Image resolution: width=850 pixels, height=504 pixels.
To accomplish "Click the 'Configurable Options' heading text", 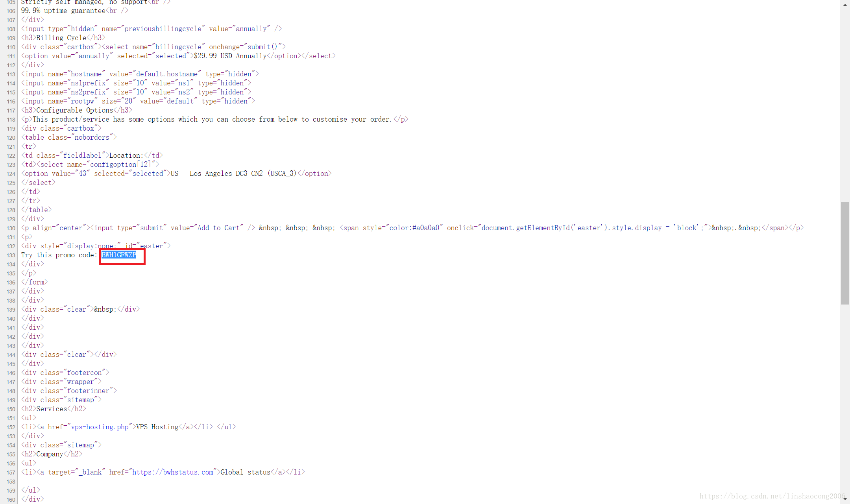I will (74, 110).
